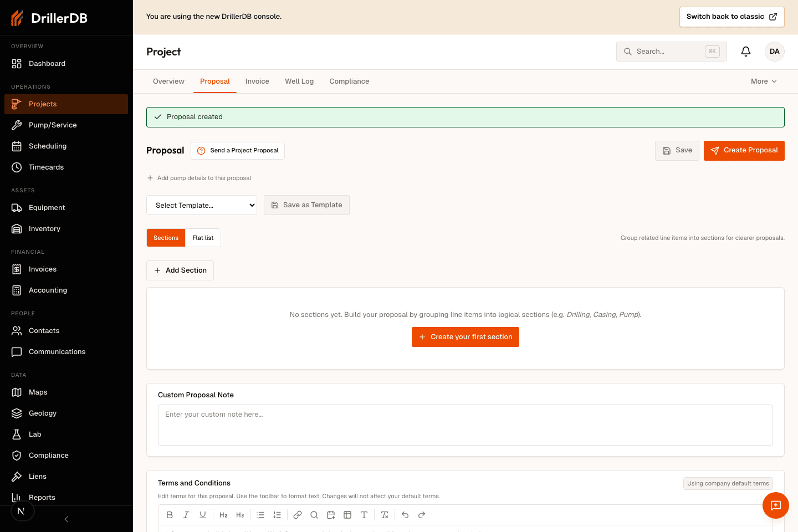This screenshot has width=798, height=532.
Task: Open Scheduling page
Action: click(x=66, y=146)
